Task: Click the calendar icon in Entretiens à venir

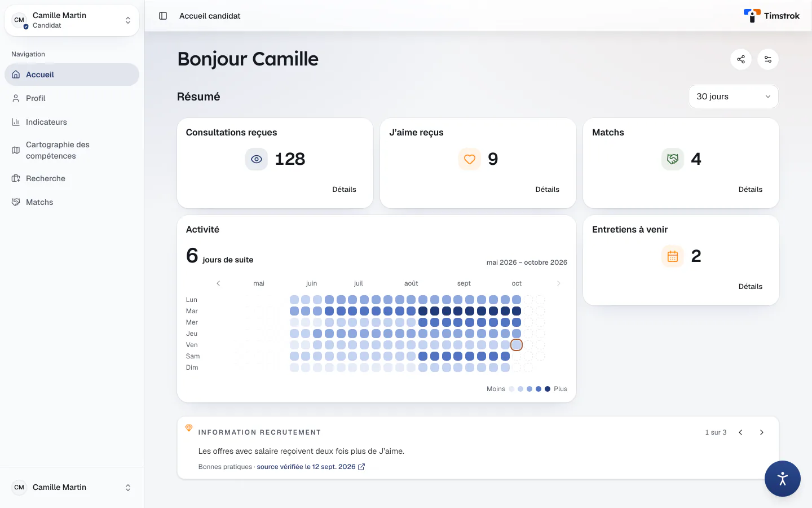Action: click(x=673, y=256)
